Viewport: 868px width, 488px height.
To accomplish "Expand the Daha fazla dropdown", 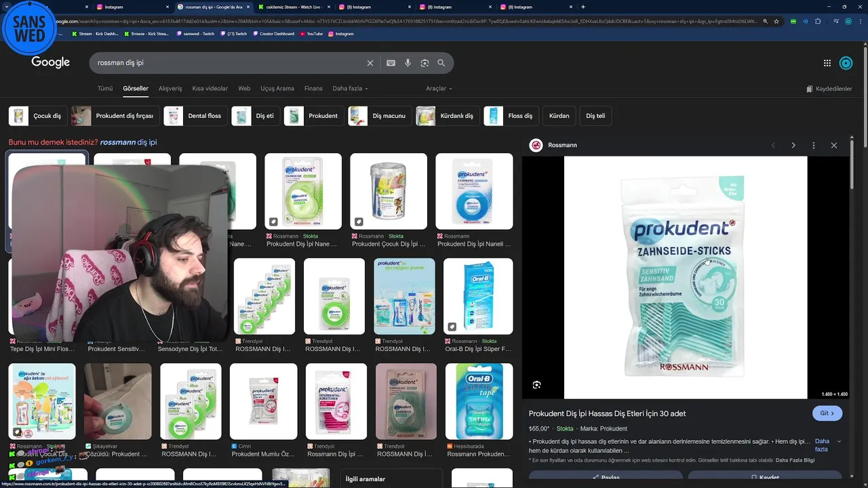I will (x=350, y=89).
